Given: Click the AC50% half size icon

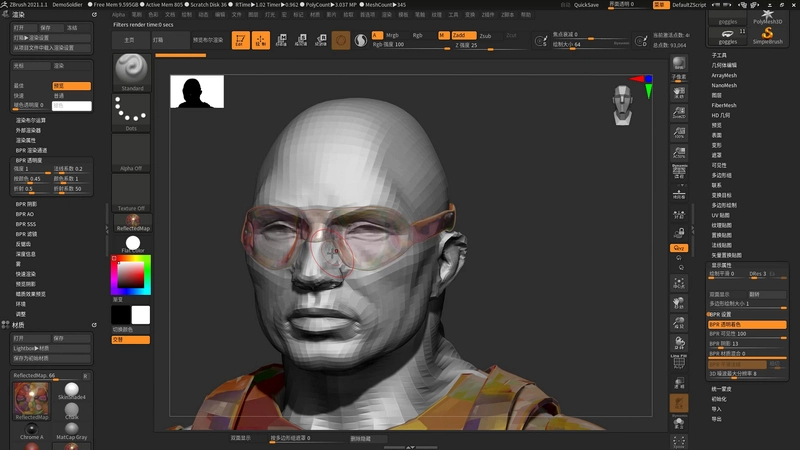Looking at the screenshot, I should (x=679, y=153).
